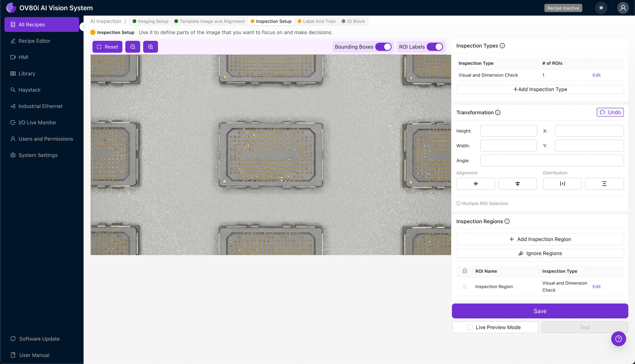Disable the ROI Labels toggle
The height and width of the screenshot is (364, 635).
click(x=435, y=47)
